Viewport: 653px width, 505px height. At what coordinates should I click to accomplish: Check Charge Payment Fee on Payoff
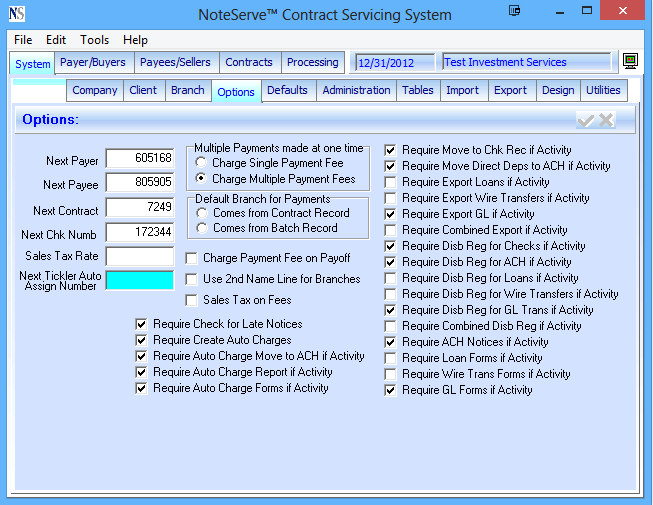[x=192, y=258]
